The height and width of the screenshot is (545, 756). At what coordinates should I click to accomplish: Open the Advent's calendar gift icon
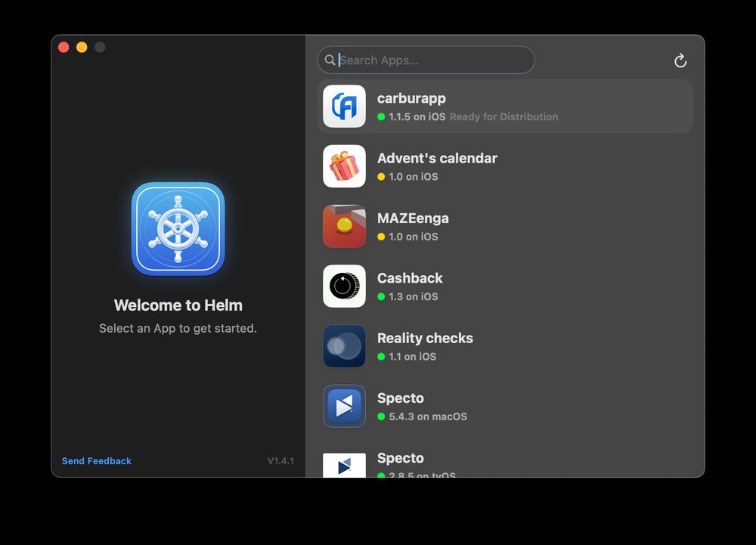point(344,166)
